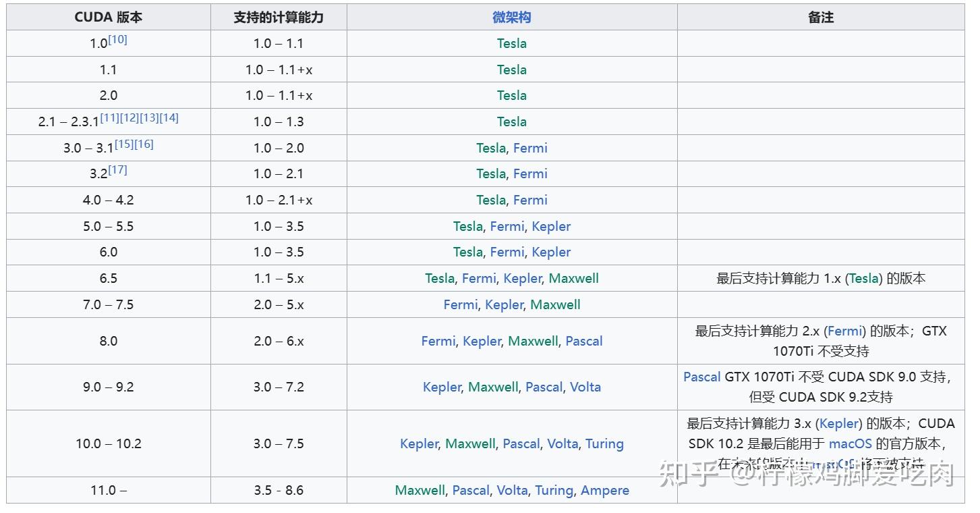This screenshot has height=513, width=980.
Task: Click citation [11] in the 2.1 – 2.3.1 row
Action: (x=110, y=117)
